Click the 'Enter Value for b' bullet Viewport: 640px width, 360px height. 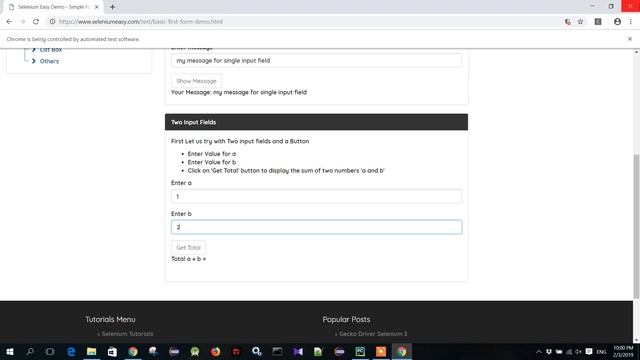[x=212, y=162]
